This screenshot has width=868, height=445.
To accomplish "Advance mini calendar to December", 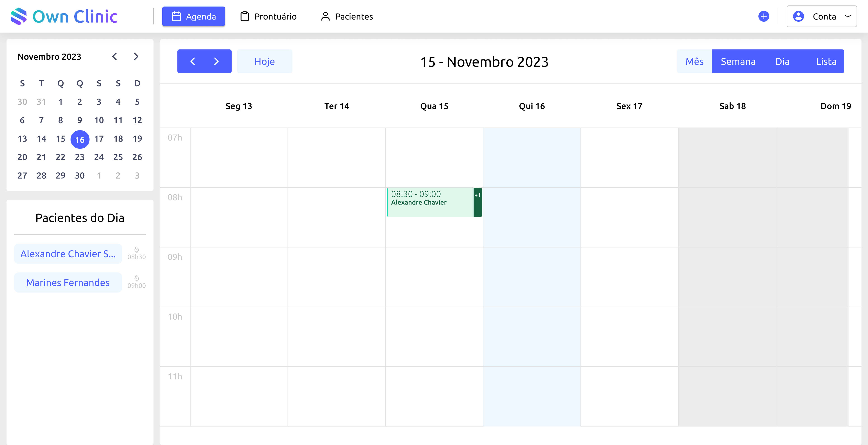I will point(136,57).
